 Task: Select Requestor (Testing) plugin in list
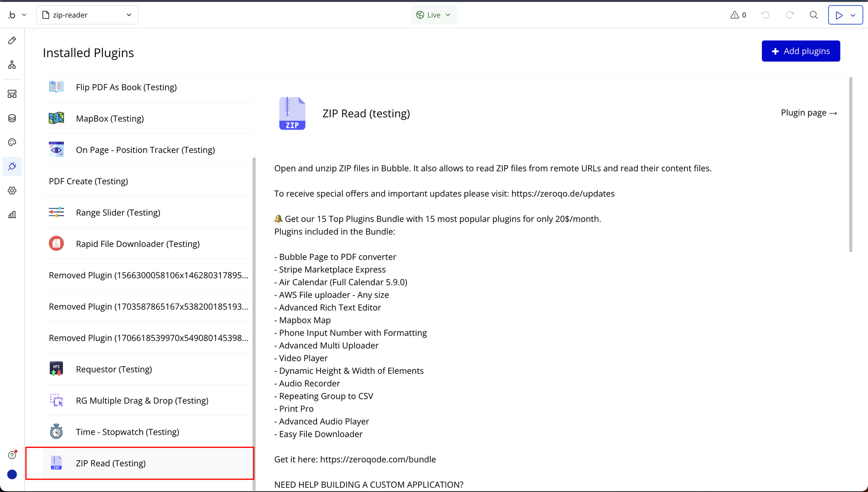(114, 369)
